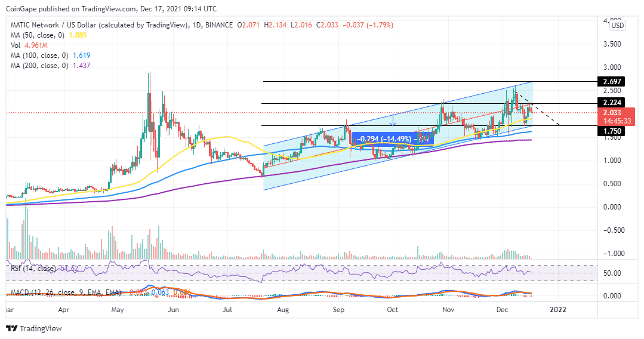
Task: Click the O2.071 open value
Action: [x=248, y=25]
